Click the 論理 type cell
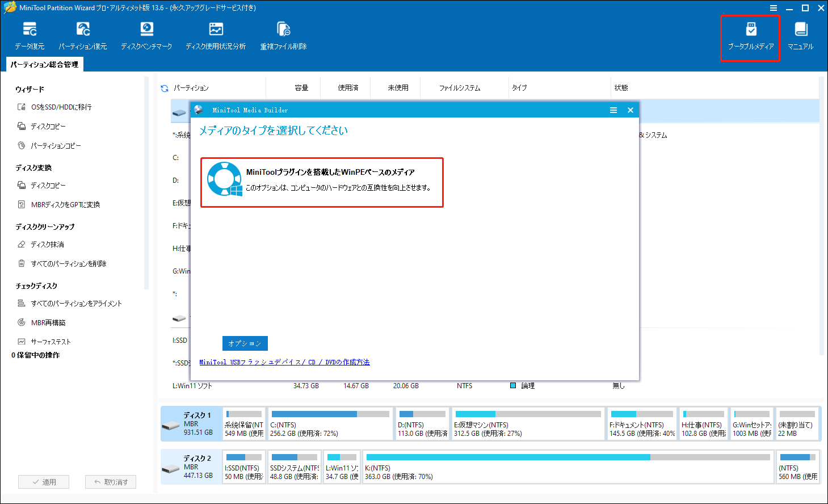The width and height of the screenshot is (828, 504). pos(522,386)
